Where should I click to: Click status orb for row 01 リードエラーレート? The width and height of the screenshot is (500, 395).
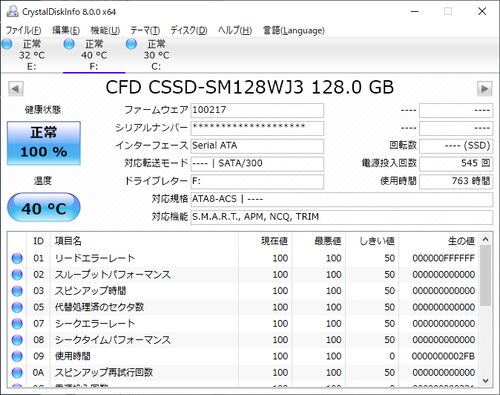(x=17, y=258)
